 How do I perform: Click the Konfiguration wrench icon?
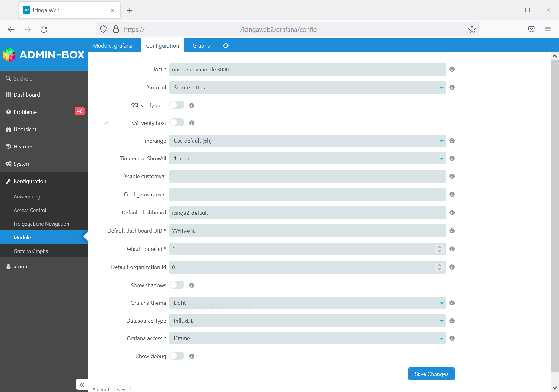(8, 181)
